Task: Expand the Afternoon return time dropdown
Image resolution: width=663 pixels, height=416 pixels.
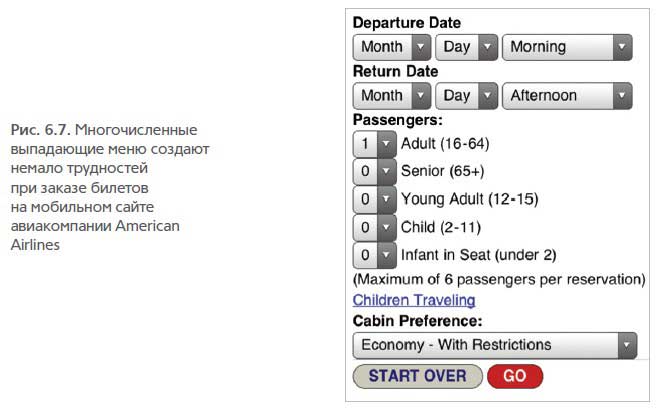Action: [567, 96]
